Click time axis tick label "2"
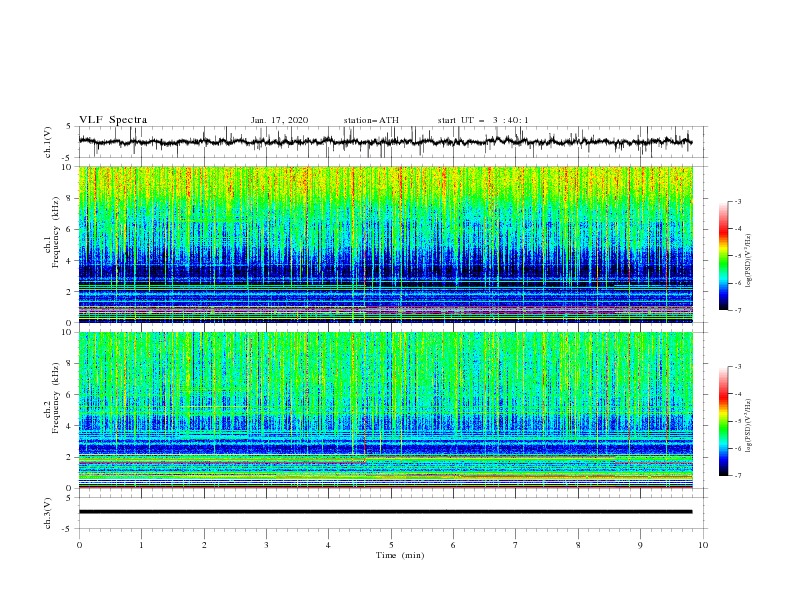 [204, 545]
